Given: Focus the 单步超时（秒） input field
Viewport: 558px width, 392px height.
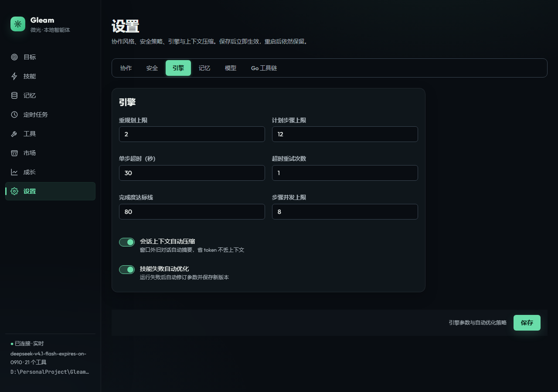Looking at the screenshot, I should [192, 173].
